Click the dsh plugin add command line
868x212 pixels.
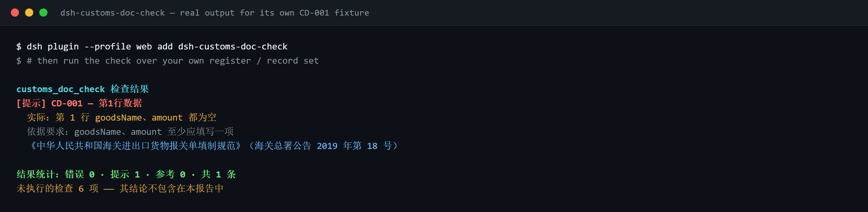[152, 46]
